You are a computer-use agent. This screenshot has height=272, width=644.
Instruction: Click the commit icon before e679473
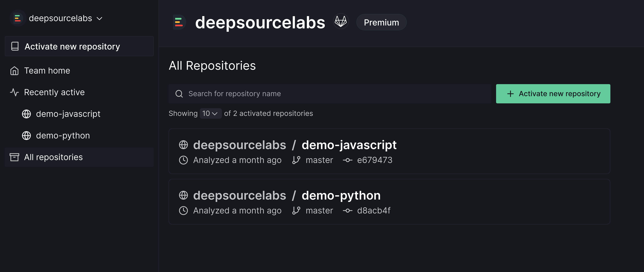pos(347,160)
